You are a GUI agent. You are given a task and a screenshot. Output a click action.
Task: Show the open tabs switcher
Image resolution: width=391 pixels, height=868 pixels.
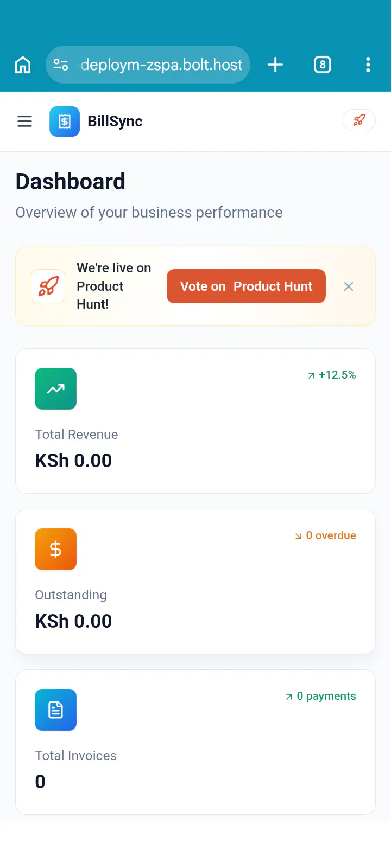(x=323, y=65)
